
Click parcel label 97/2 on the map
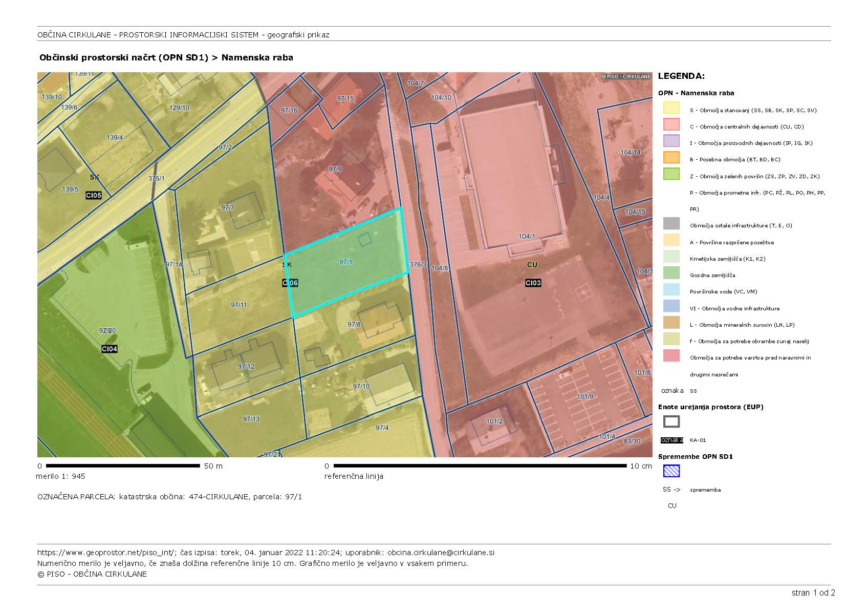(225, 147)
